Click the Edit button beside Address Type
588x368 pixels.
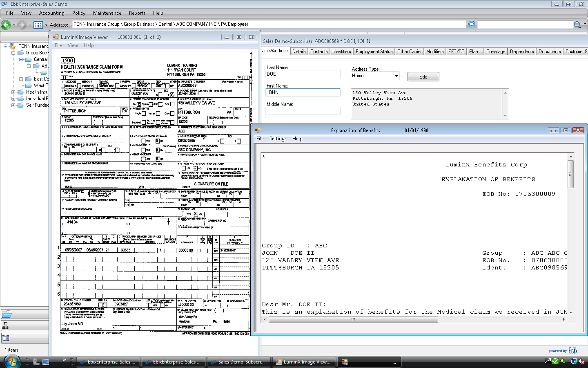pos(423,77)
